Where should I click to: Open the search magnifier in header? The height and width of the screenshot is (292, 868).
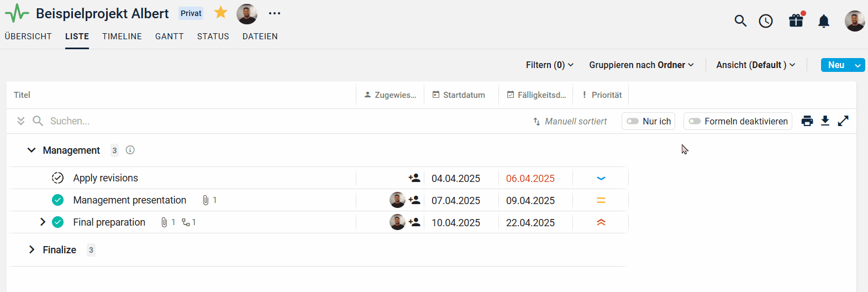click(x=740, y=21)
